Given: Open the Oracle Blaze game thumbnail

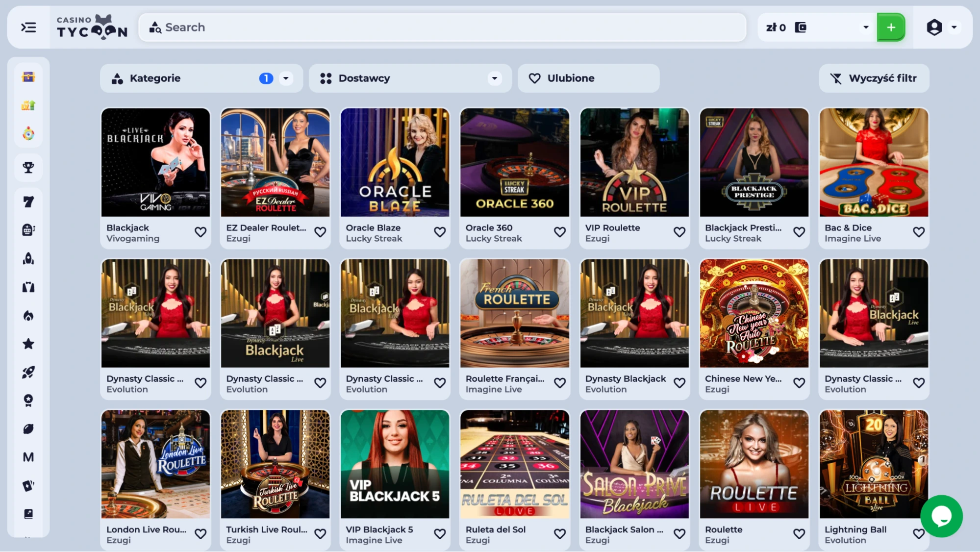Looking at the screenshot, I should point(395,162).
